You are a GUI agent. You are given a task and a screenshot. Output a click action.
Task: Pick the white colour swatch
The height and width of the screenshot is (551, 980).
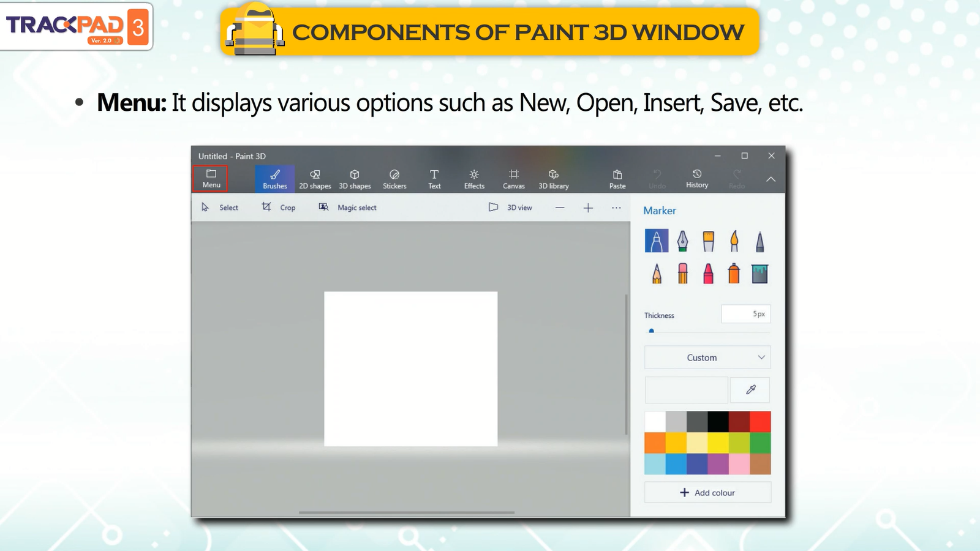(x=655, y=422)
